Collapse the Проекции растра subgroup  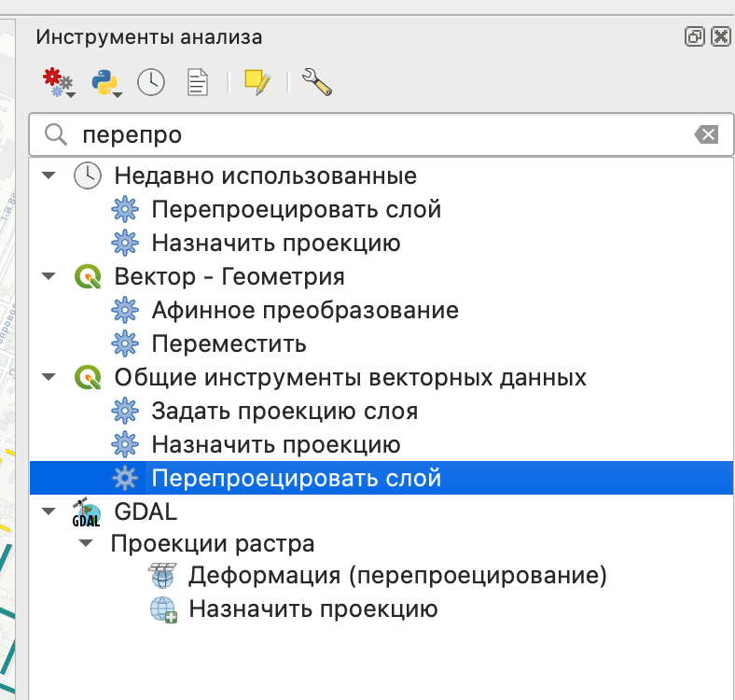(x=86, y=543)
